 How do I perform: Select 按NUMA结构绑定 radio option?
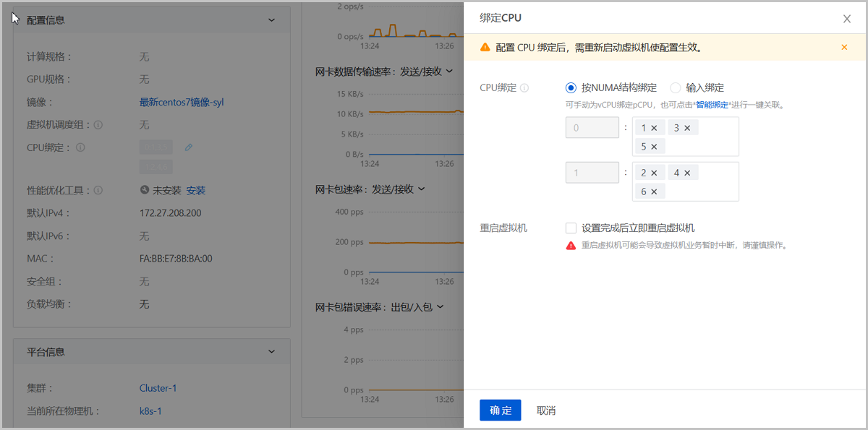(x=571, y=88)
